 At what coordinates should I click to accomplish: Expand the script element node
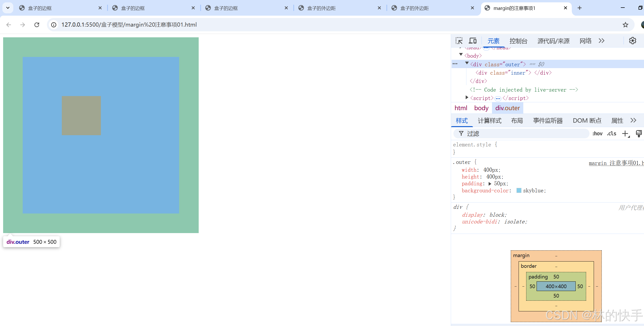pos(467,98)
